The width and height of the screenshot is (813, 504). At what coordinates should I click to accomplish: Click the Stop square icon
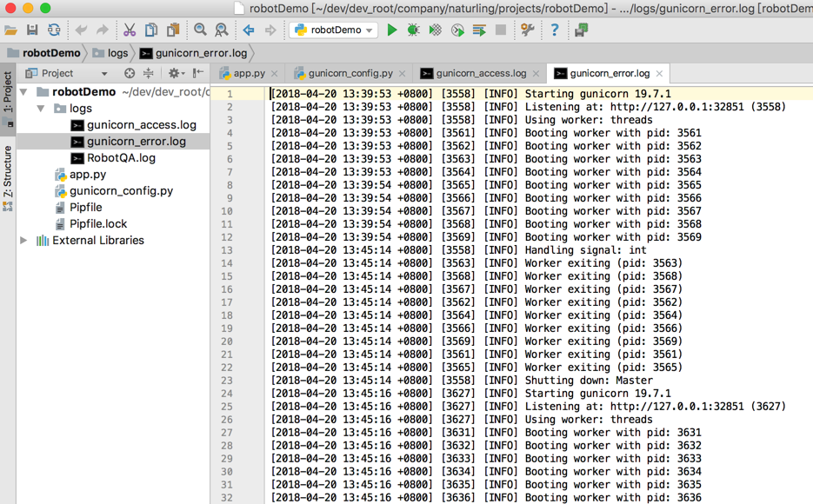coord(500,30)
